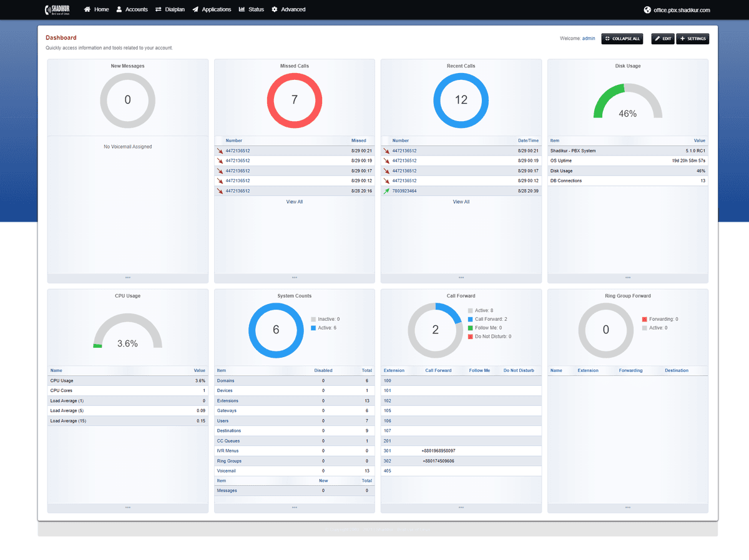The image size is (749, 560).
Task: Open the Dialplan menu
Action: pos(170,9)
